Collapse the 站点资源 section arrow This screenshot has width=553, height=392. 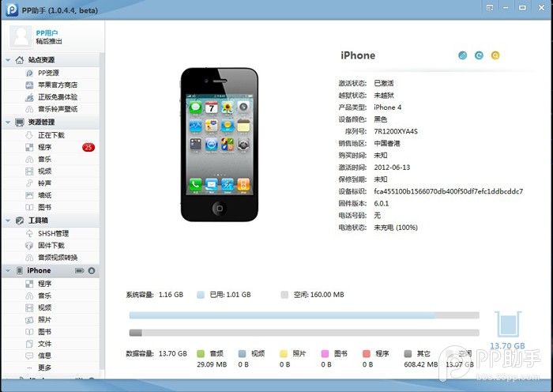(x=8, y=60)
